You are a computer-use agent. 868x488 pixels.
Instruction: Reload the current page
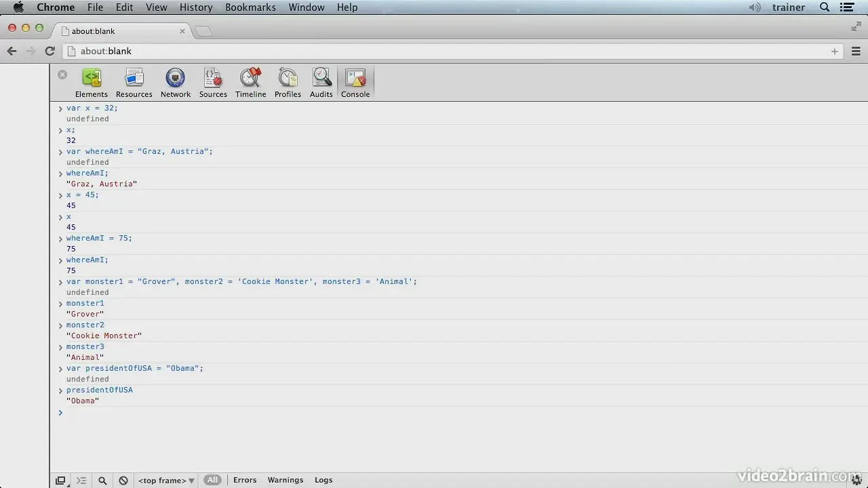[x=50, y=51]
